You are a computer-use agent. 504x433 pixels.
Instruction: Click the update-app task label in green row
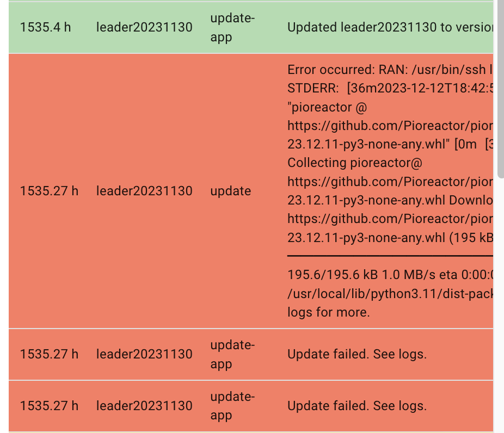pos(232,27)
